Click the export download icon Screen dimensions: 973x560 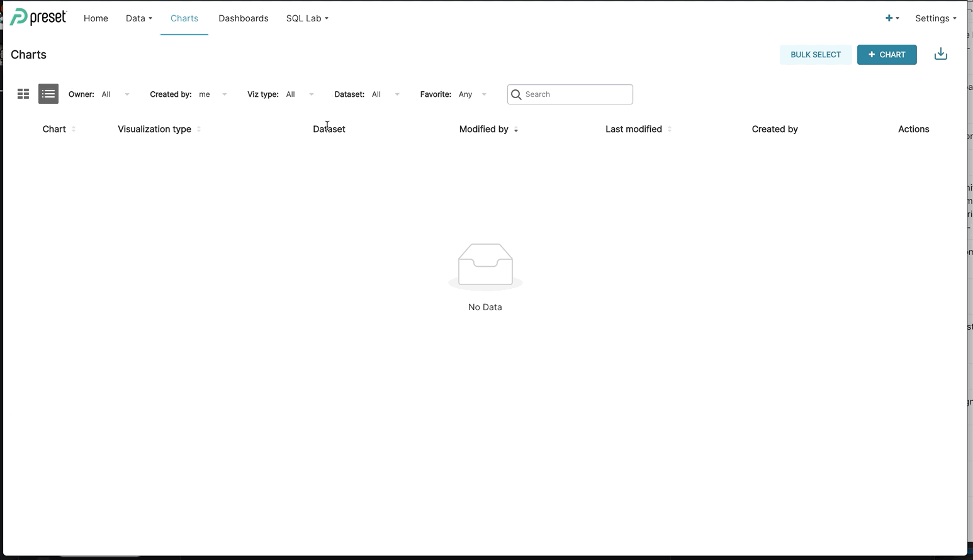(x=941, y=54)
